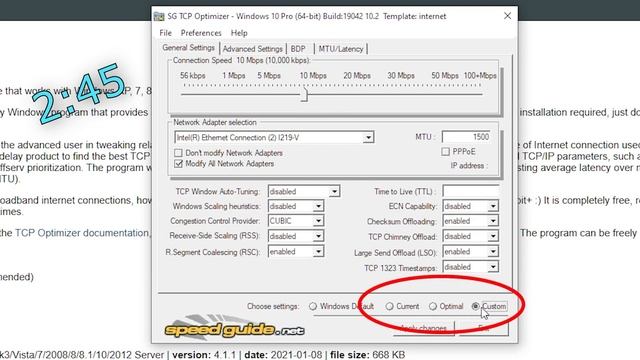Open the TCP Optimizer documentation link on the webpage
The width and height of the screenshot is (640, 360).
[x=82, y=233]
